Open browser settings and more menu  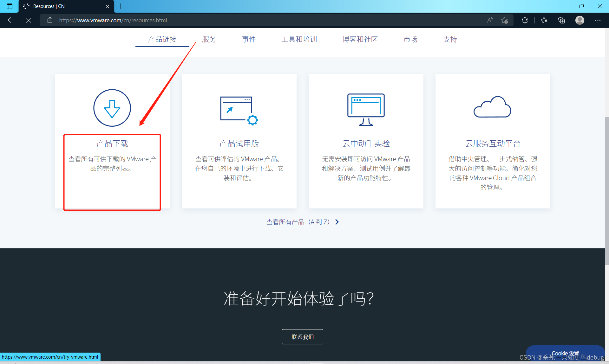(598, 20)
